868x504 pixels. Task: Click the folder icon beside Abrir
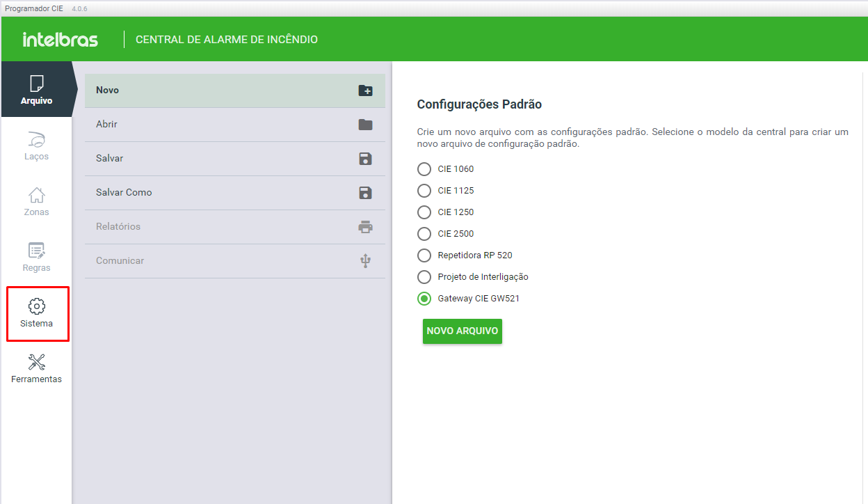coord(365,125)
